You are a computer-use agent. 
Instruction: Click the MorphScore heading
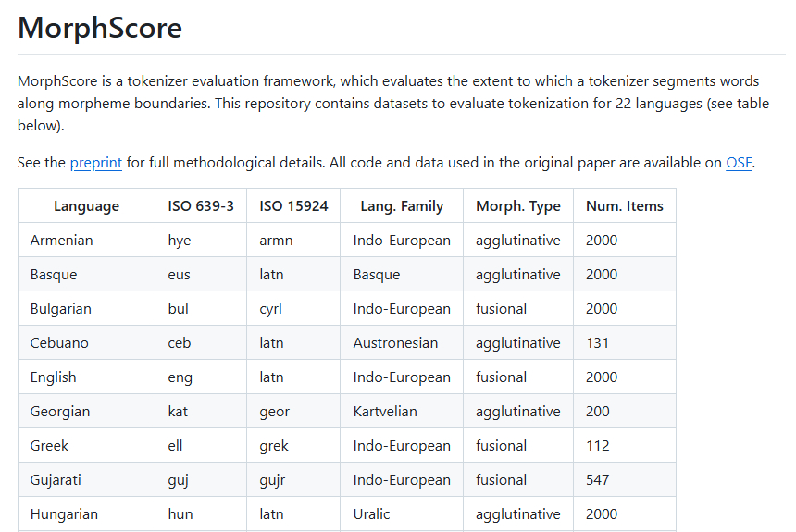point(100,28)
